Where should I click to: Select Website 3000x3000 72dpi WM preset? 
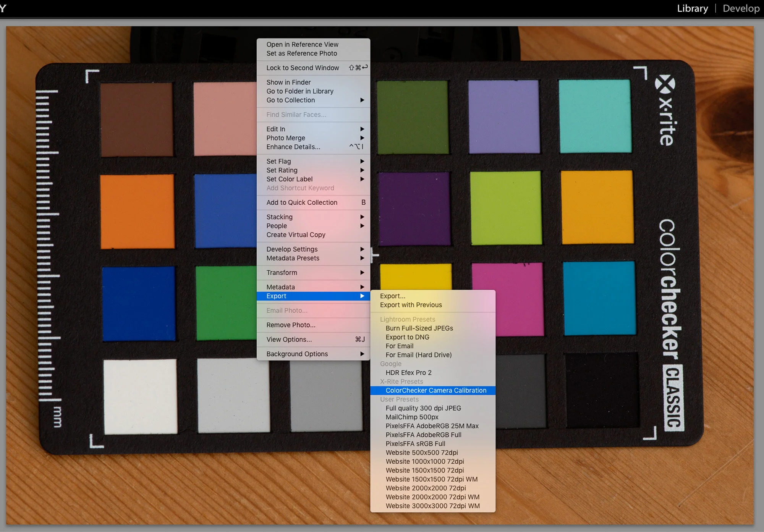pyautogui.click(x=433, y=506)
